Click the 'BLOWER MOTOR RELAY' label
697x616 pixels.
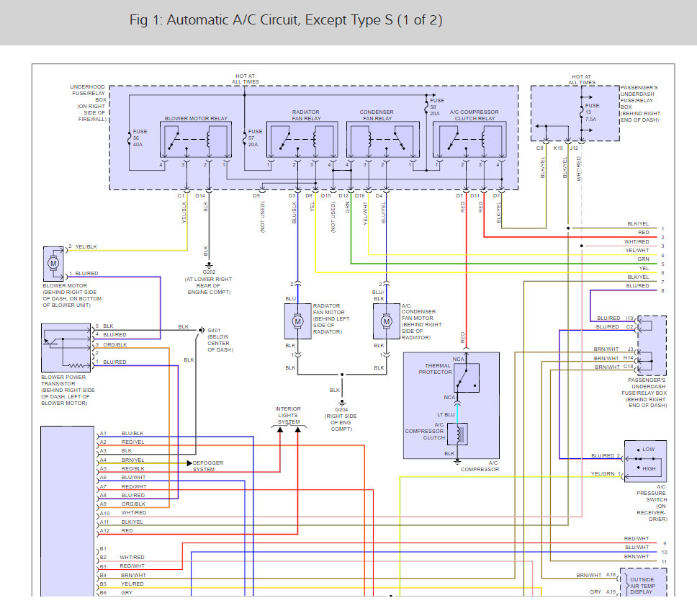point(196,118)
